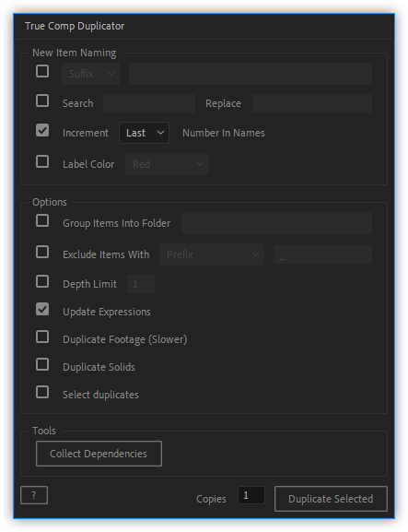Open the Suffix dropdown
Image resolution: width=408 pixels, height=532 pixels.
[90, 74]
